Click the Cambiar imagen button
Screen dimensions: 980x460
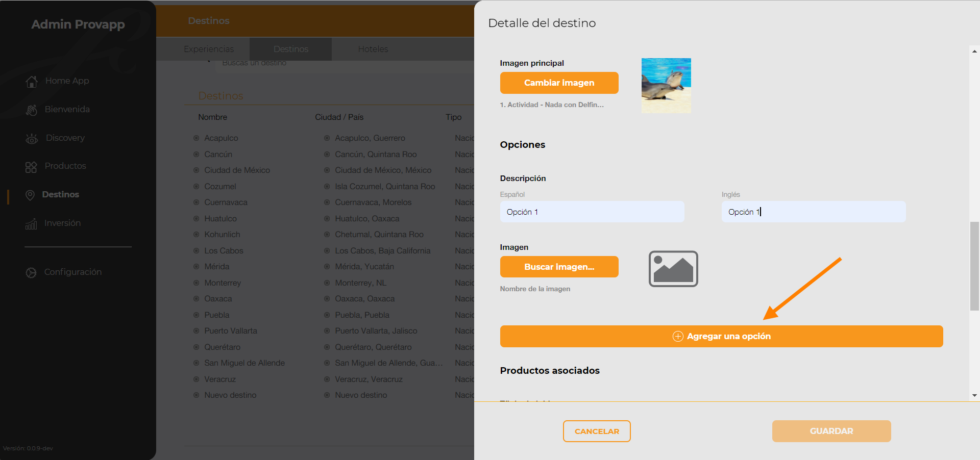click(x=559, y=83)
